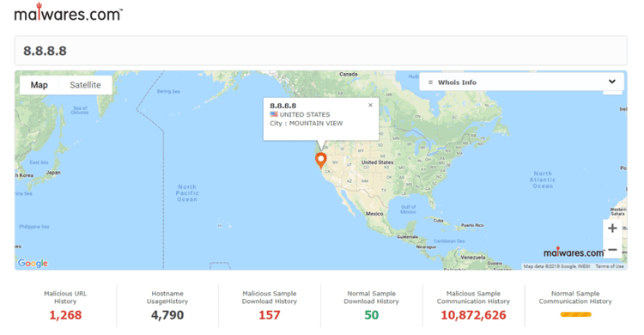
Task: Close the 8.8.8.8 info popup
Action: (x=370, y=106)
